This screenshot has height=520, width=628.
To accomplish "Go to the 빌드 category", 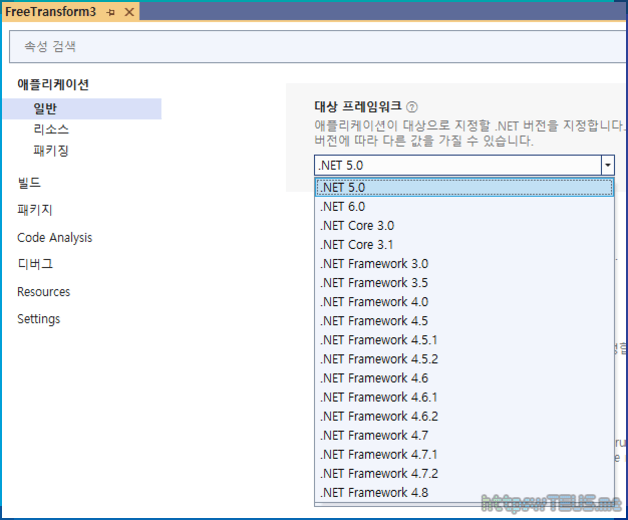I will (x=29, y=183).
